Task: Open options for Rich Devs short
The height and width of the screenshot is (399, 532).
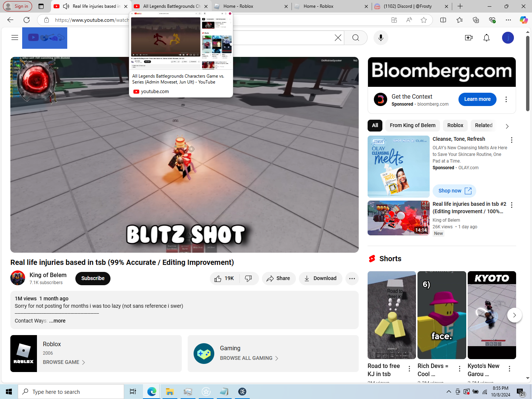Action: [x=460, y=369]
